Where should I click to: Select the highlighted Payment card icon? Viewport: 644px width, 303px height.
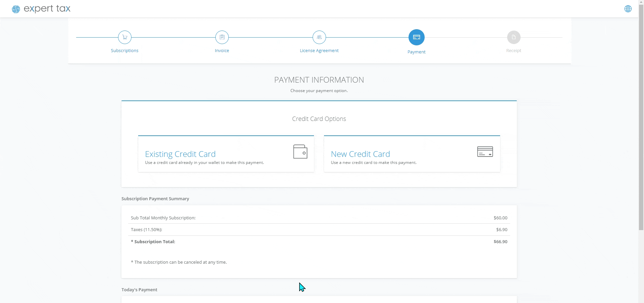point(416,37)
